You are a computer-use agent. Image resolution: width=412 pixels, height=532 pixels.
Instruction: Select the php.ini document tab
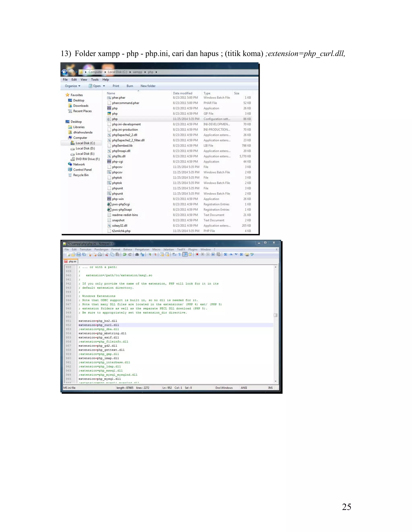click(x=71, y=261)
